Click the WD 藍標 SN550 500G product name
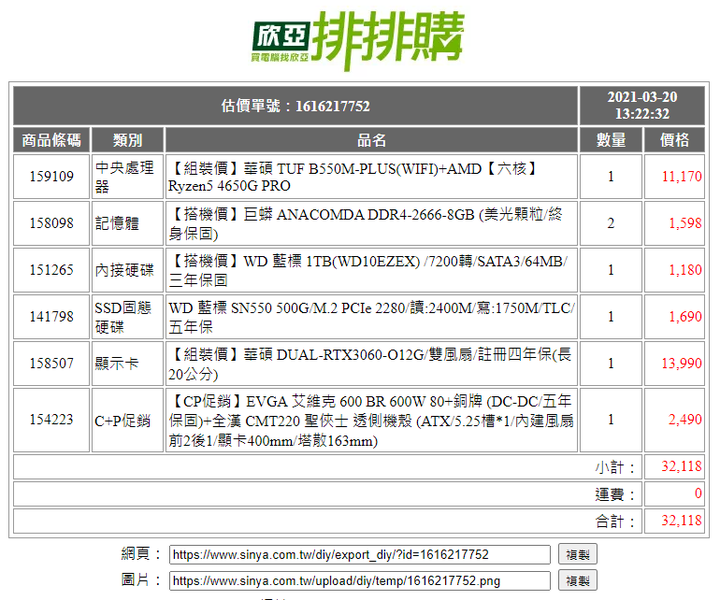 [x=371, y=317]
